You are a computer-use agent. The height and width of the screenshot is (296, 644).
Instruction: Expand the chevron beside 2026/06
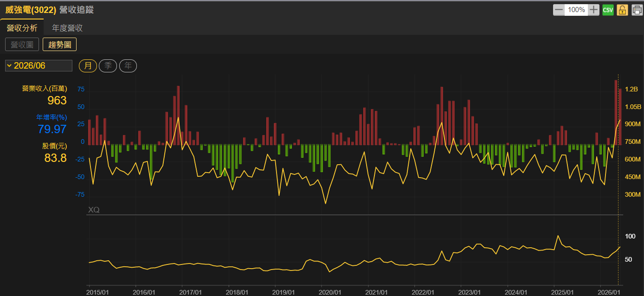coord(9,66)
